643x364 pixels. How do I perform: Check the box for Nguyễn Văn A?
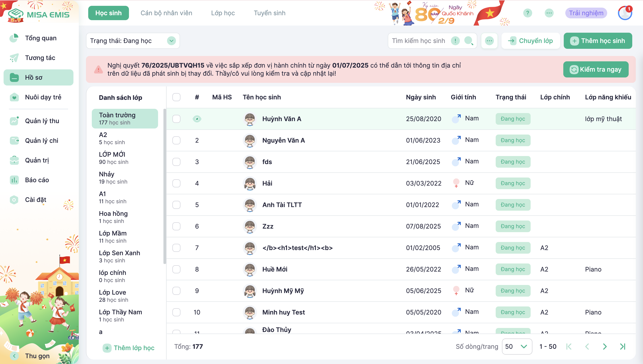coord(176,140)
